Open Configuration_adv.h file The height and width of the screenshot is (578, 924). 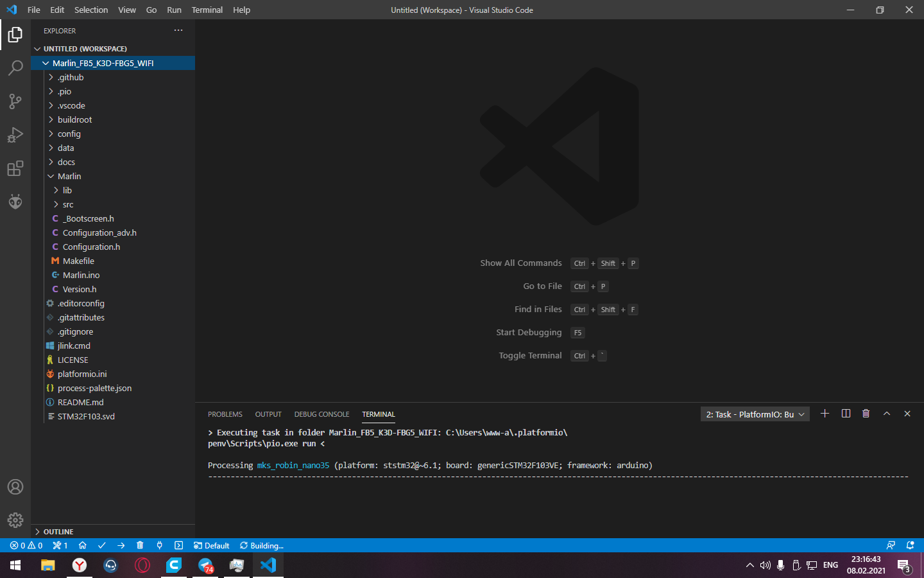[x=113, y=232]
